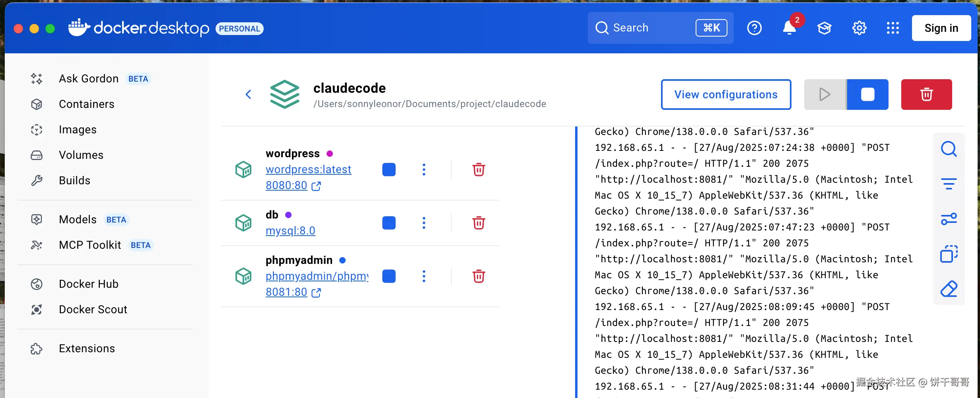Screen dimensions: 980x398
Task: Open Volumes in the sidebar
Action: (x=81, y=155)
